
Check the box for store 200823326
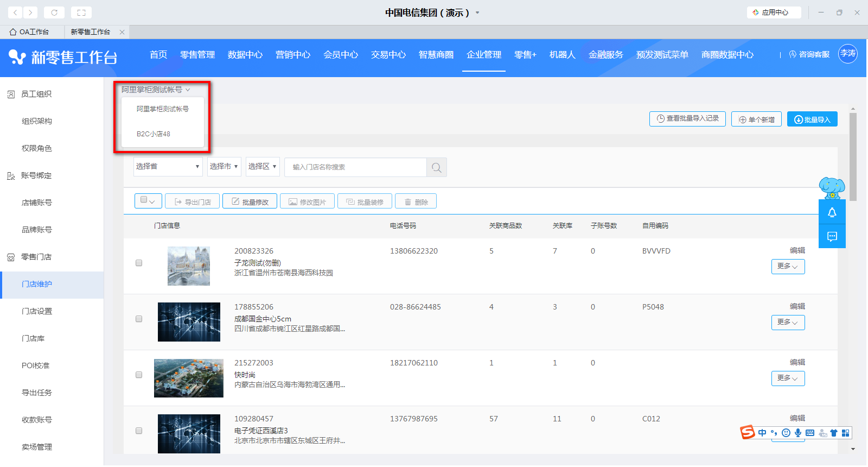coord(139,263)
